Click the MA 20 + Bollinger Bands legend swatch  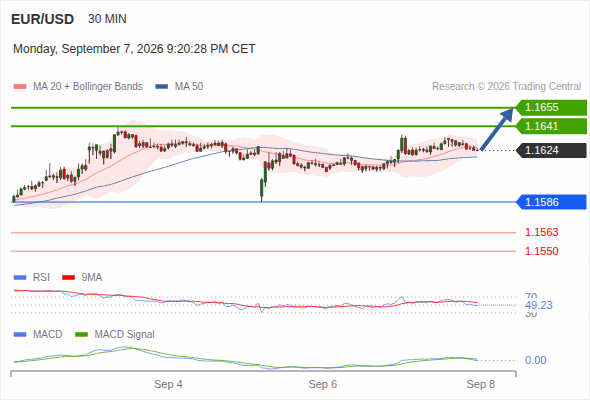coord(20,87)
